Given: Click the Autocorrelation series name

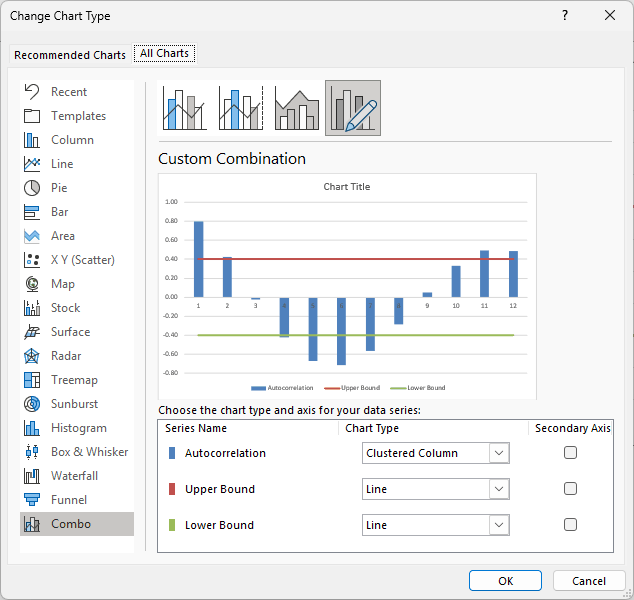Looking at the screenshot, I should coord(225,453).
